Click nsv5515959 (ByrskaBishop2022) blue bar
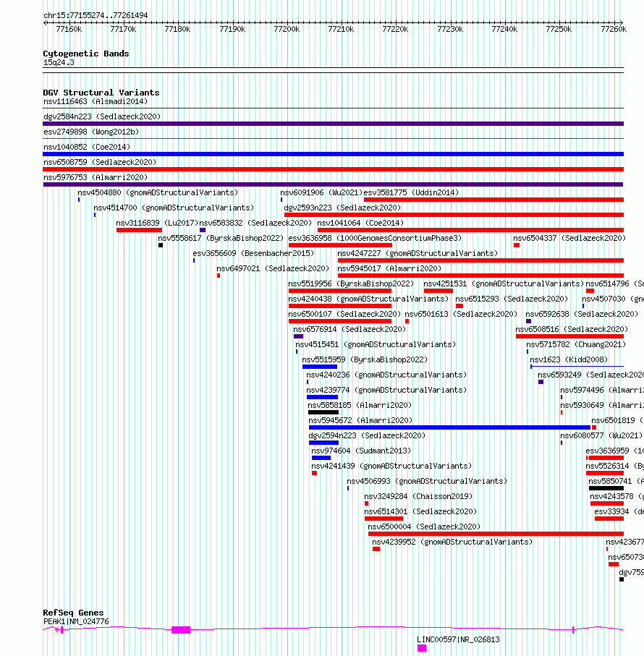 [320, 367]
